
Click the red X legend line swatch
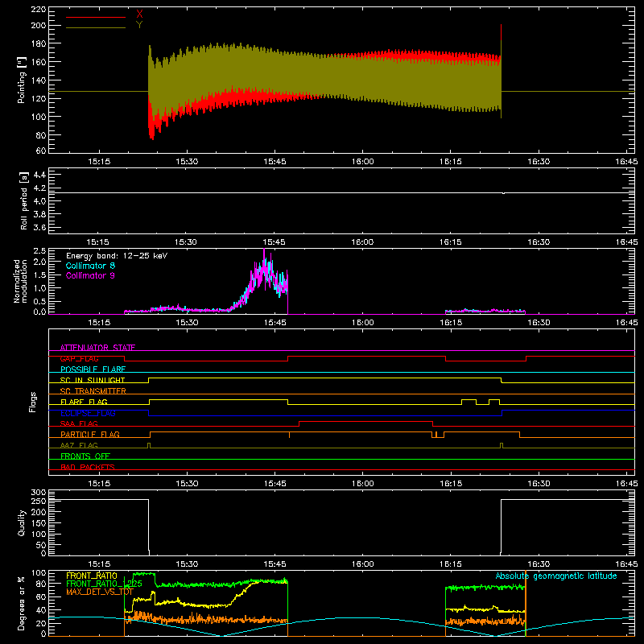pyautogui.click(x=96, y=17)
